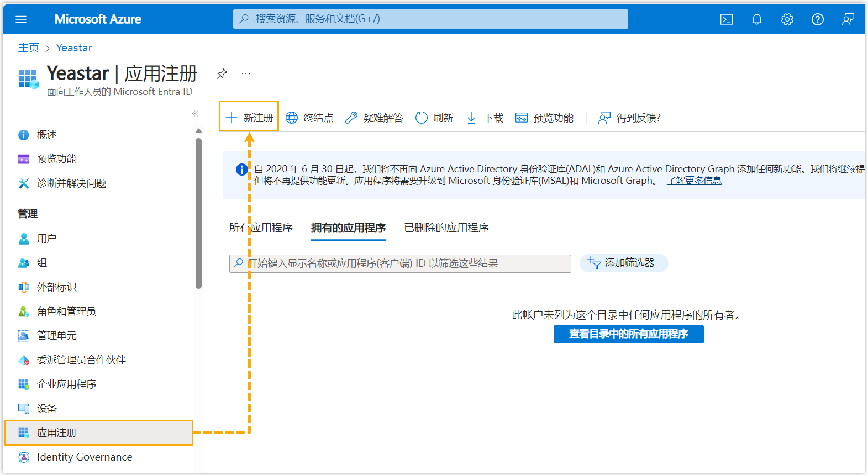The image size is (868, 476).
Task: Click the help question mark icon
Action: pyautogui.click(x=817, y=19)
